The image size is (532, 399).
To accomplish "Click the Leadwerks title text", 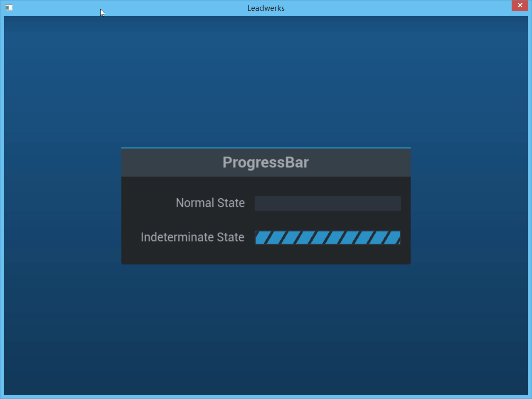I will pos(266,8).
